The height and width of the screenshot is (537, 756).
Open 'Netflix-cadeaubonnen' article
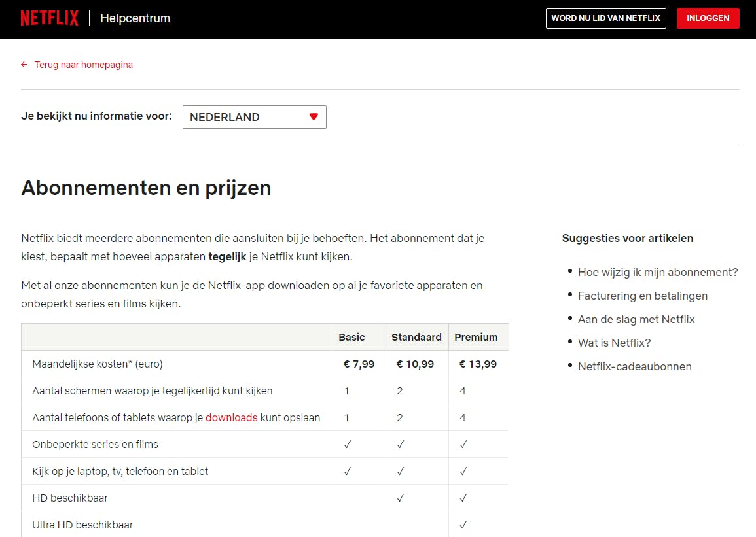(634, 366)
